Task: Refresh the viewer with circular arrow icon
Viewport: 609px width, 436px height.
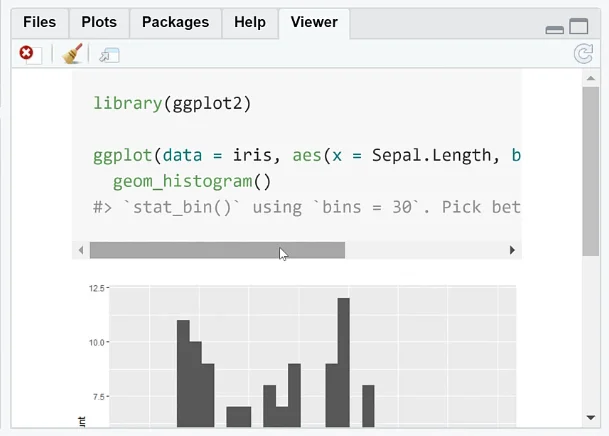Action: 583,54
